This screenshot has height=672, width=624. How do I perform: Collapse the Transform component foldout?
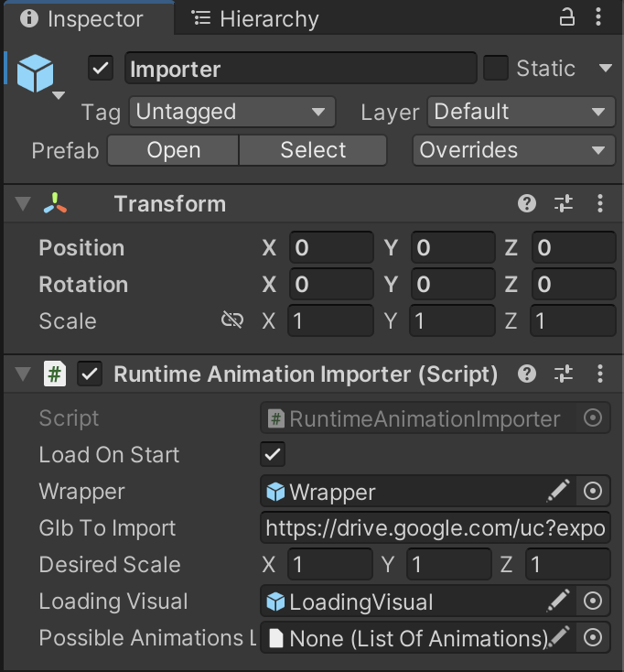[x=23, y=204]
